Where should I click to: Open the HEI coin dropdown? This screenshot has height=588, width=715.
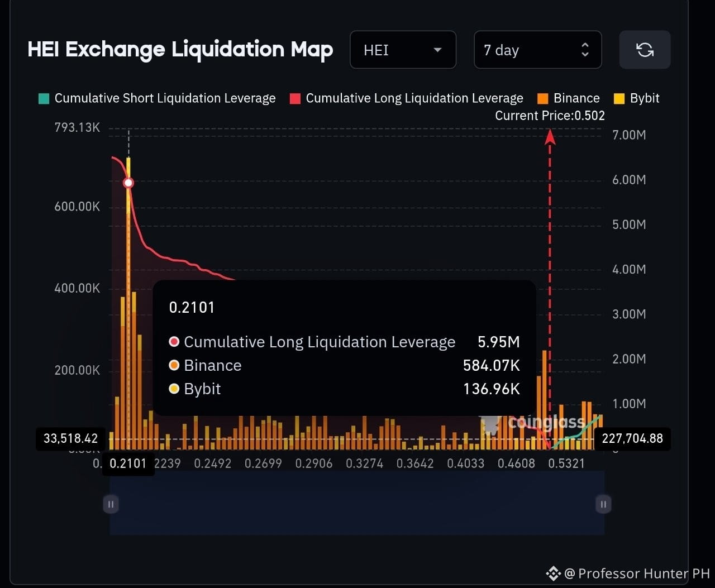click(x=403, y=50)
